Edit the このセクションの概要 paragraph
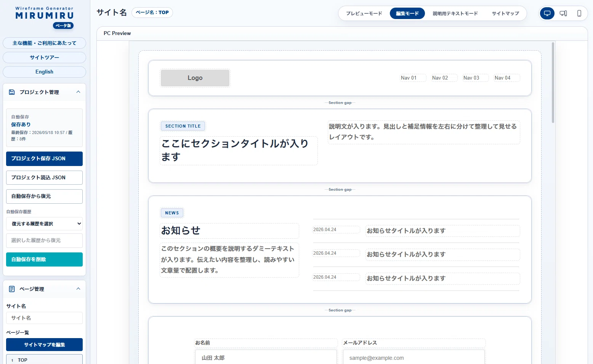Viewport: 593px width, 364px height. click(x=229, y=260)
